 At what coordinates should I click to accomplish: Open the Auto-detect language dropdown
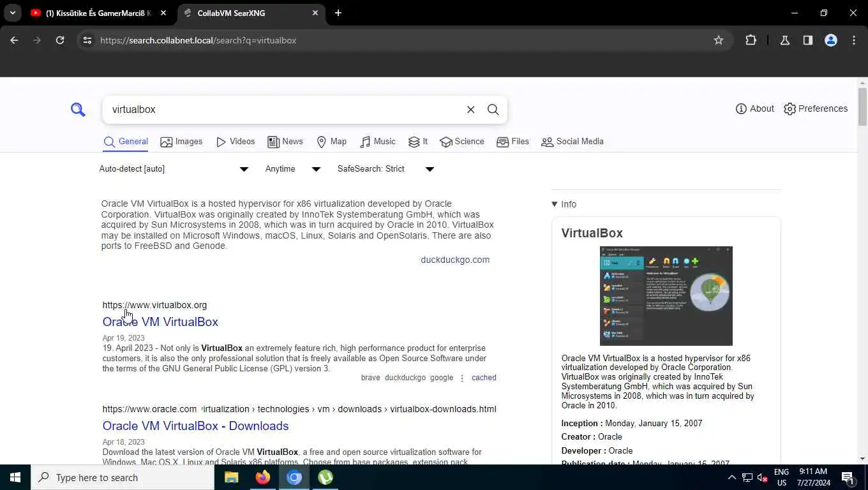pos(174,169)
